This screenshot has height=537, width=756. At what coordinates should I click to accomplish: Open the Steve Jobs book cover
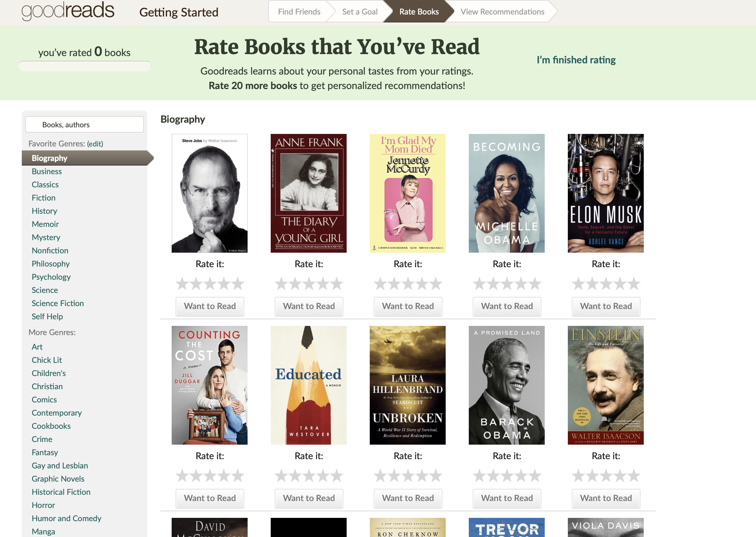[209, 193]
